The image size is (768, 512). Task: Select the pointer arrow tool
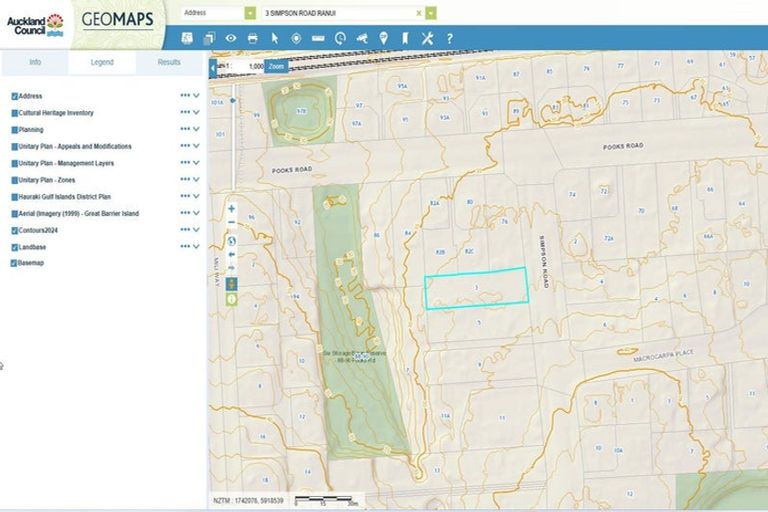tap(274, 38)
